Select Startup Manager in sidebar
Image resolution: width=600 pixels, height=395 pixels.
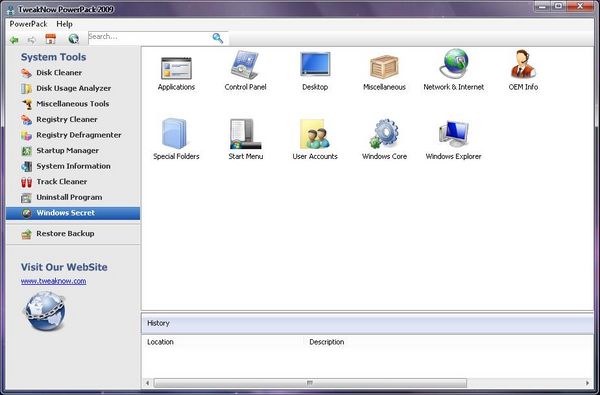click(60, 151)
